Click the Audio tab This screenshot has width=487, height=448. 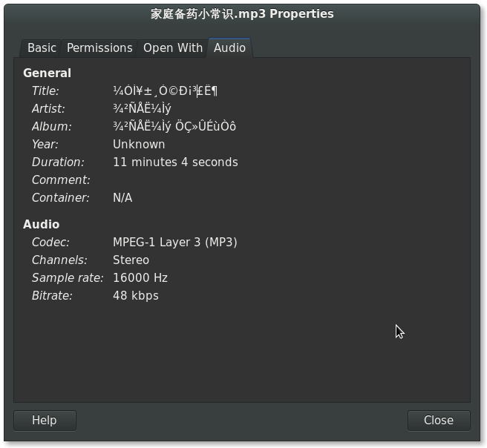[229, 47]
